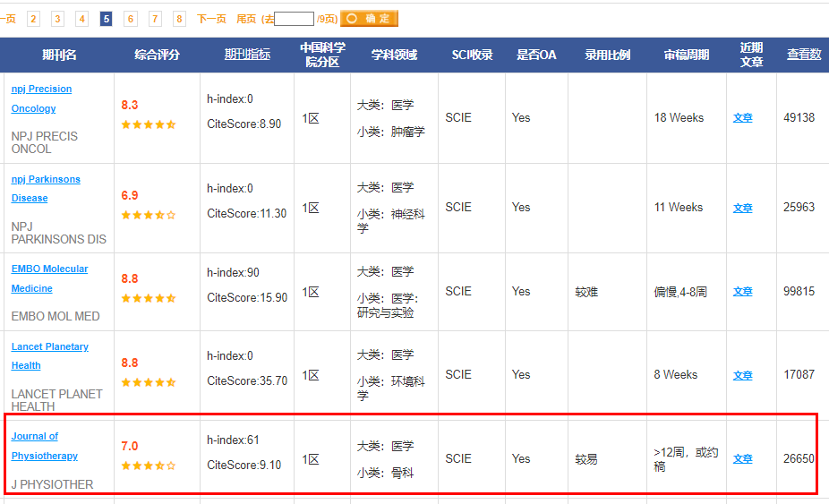The image size is (829, 504).
Task: View 文章 for npj Precision Oncology
Action: point(742,117)
